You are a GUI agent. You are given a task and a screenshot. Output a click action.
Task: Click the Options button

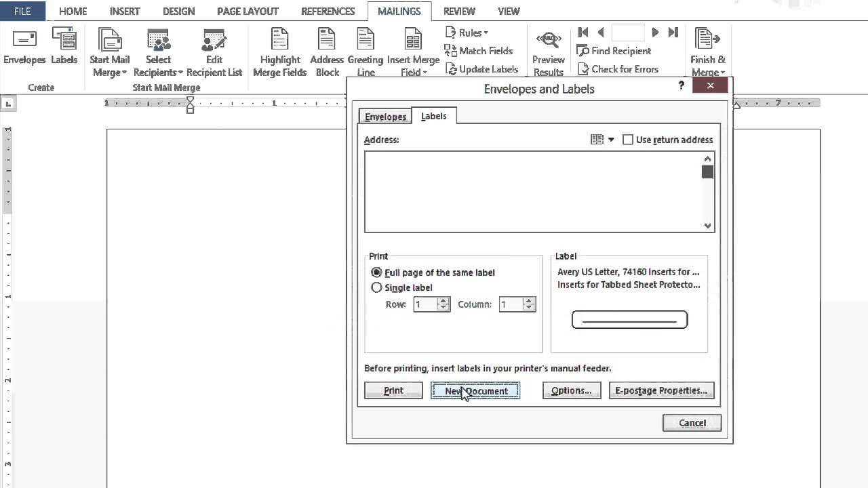(x=570, y=390)
